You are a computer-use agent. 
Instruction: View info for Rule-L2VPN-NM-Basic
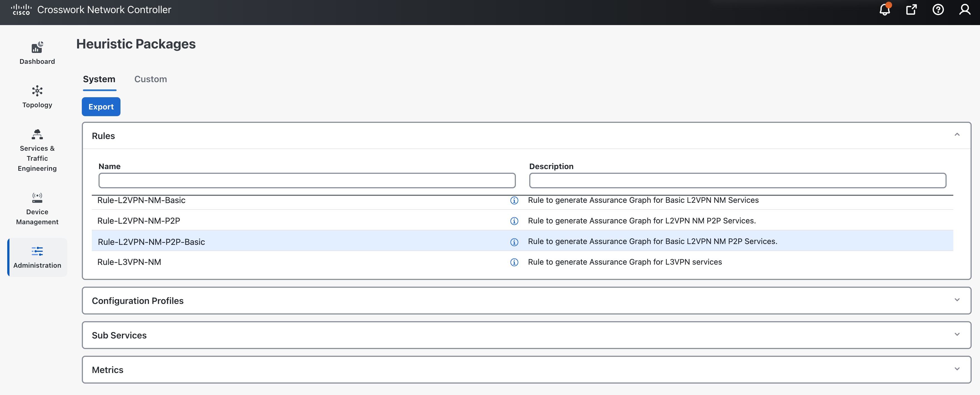514,201
